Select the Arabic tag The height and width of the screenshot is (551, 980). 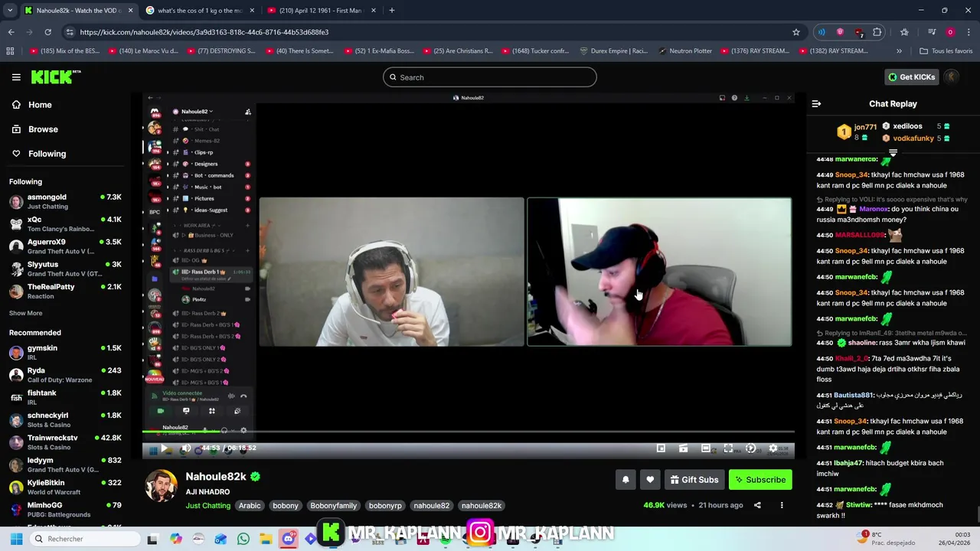[x=250, y=506]
